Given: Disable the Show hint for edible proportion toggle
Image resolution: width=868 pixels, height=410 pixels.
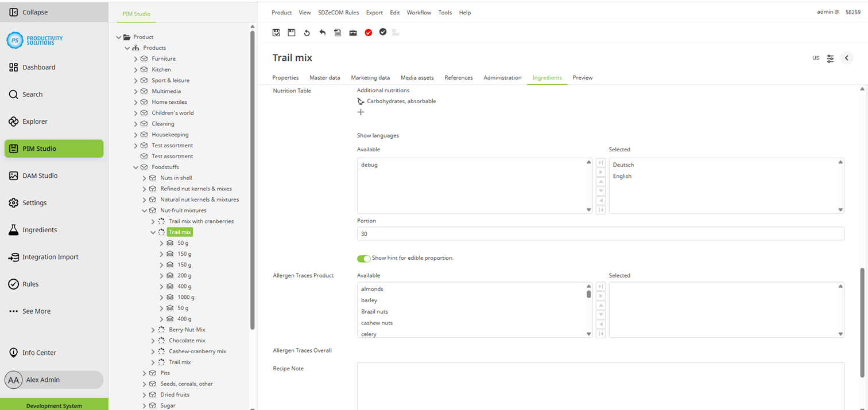Looking at the screenshot, I should (x=363, y=259).
